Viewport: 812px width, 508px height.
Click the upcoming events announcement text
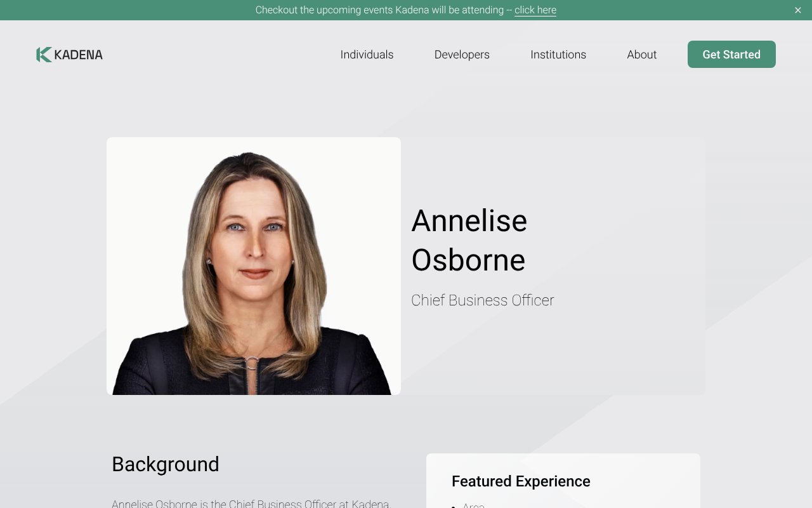383,10
